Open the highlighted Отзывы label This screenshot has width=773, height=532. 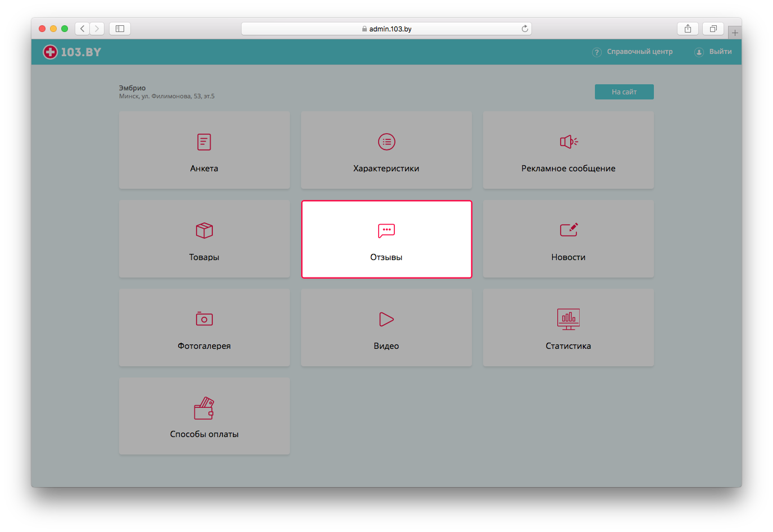tap(387, 257)
